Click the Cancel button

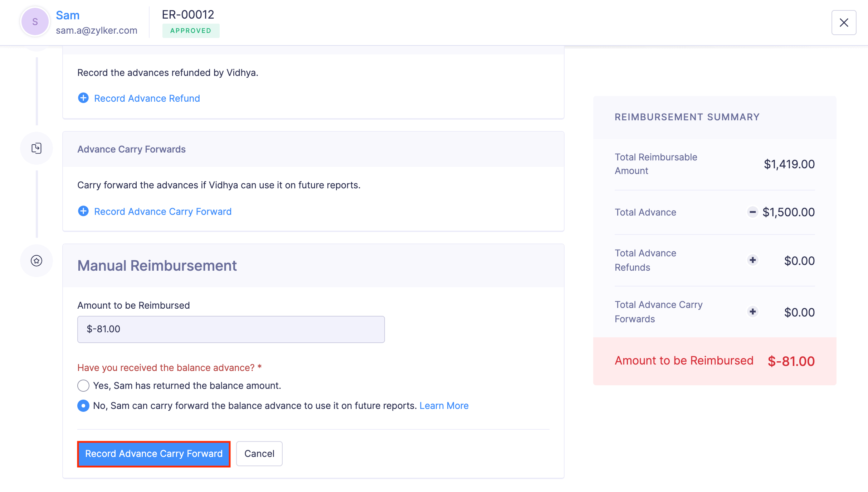[259, 453]
